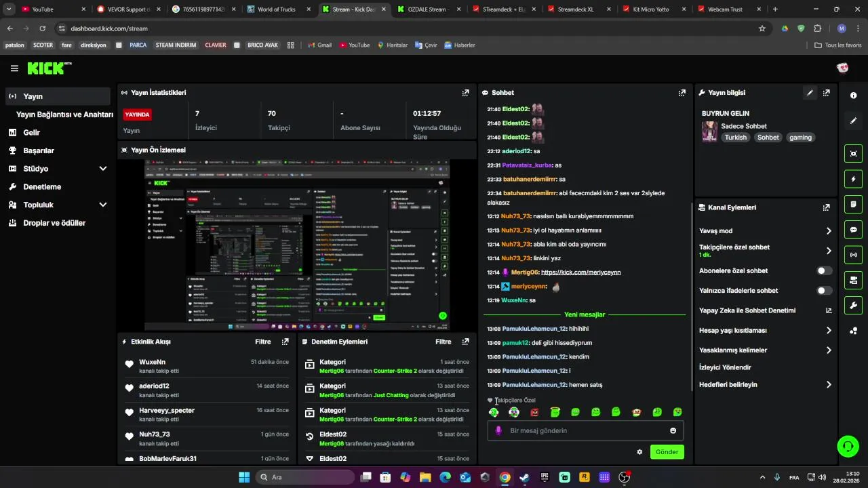Insert the red angry emote
The image size is (868, 488).
click(534, 412)
